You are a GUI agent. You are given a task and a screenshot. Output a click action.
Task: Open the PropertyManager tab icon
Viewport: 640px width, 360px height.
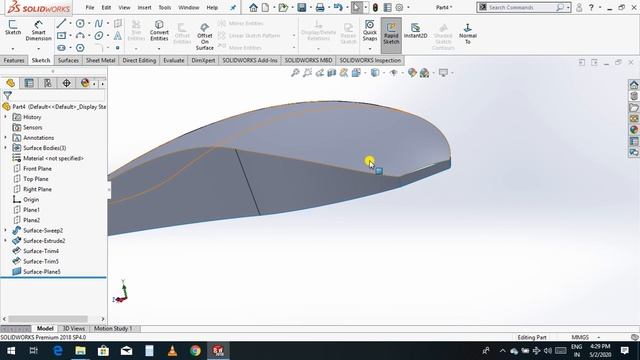pyautogui.click(x=29, y=83)
